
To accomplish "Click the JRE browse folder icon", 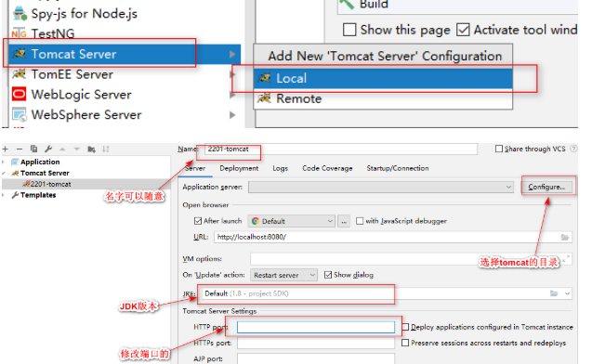I will pos(554,293).
